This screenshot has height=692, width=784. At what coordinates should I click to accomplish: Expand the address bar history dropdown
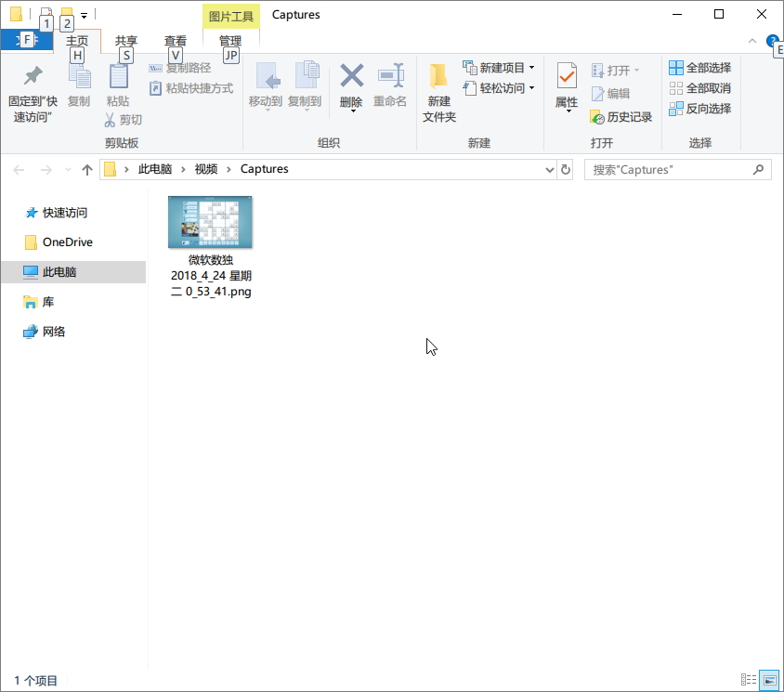tap(550, 170)
